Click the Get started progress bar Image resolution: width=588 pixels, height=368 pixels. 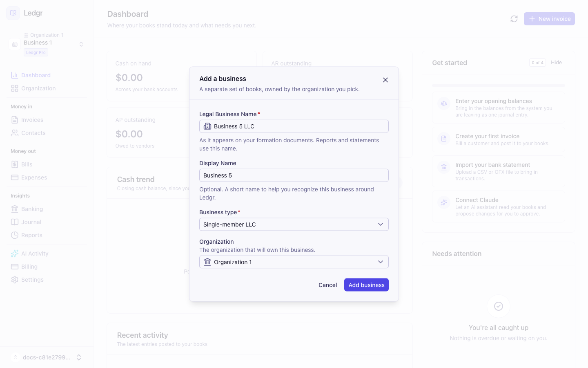pyautogui.click(x=499, y=85)
